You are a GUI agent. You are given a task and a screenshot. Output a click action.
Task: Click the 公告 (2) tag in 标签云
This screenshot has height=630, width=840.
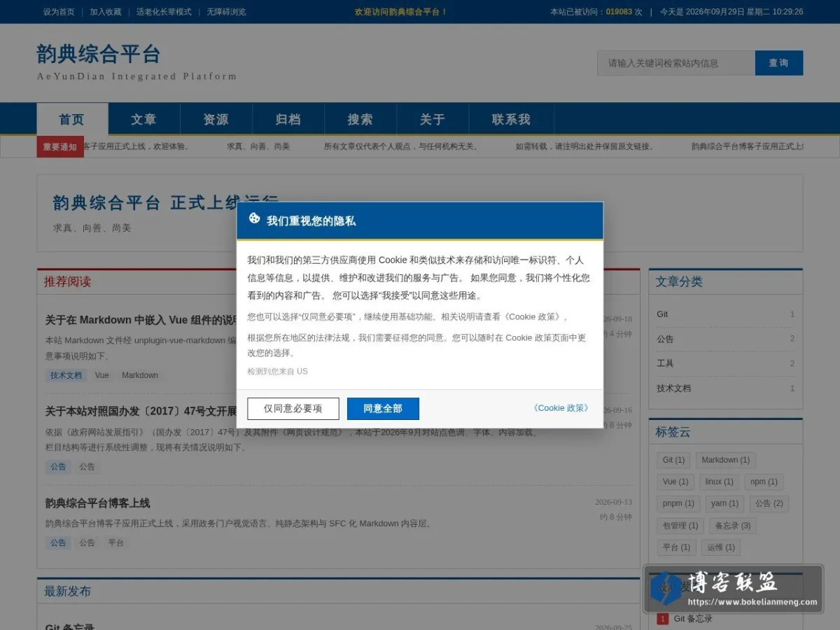[x=769, y=503]
